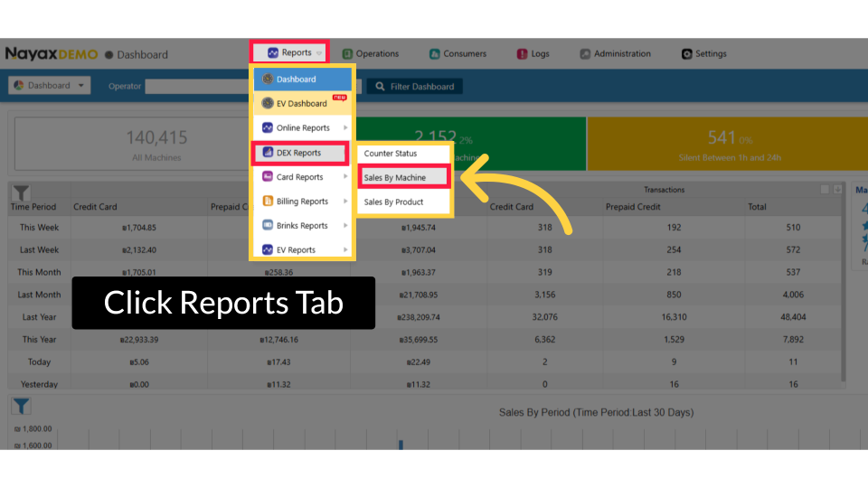This screenshot has height=488, width=868.
Task: Click the search magnifier icon
Action: click(380, 87)
